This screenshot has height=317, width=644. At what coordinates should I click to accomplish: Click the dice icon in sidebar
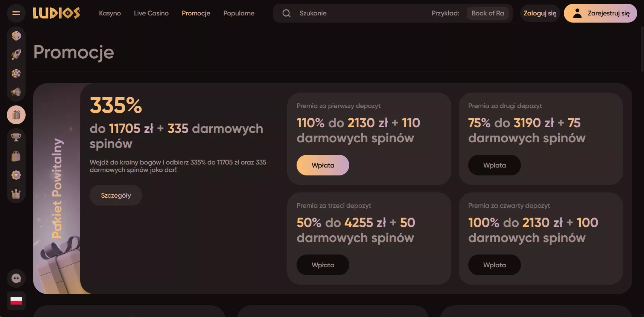point(16,36)
